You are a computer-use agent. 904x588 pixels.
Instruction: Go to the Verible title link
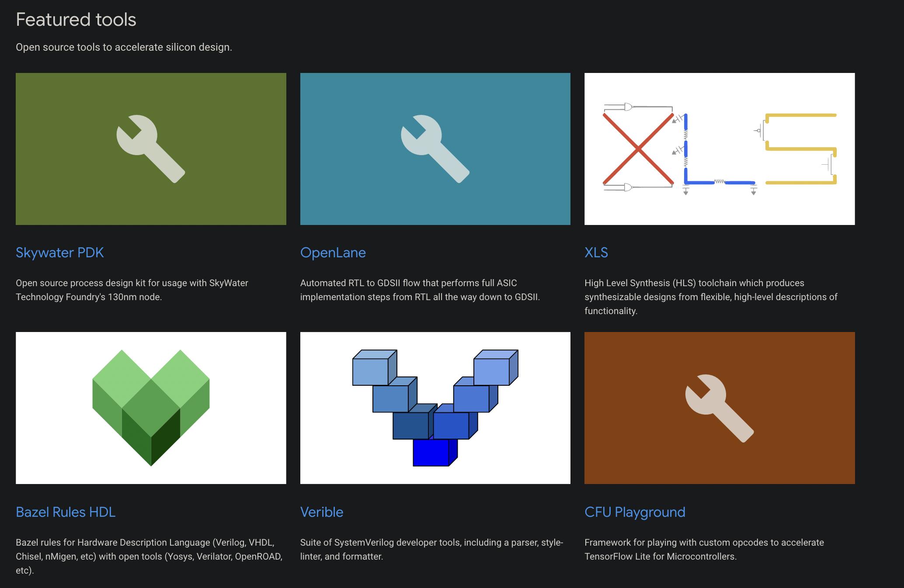[x=322, y=512]
